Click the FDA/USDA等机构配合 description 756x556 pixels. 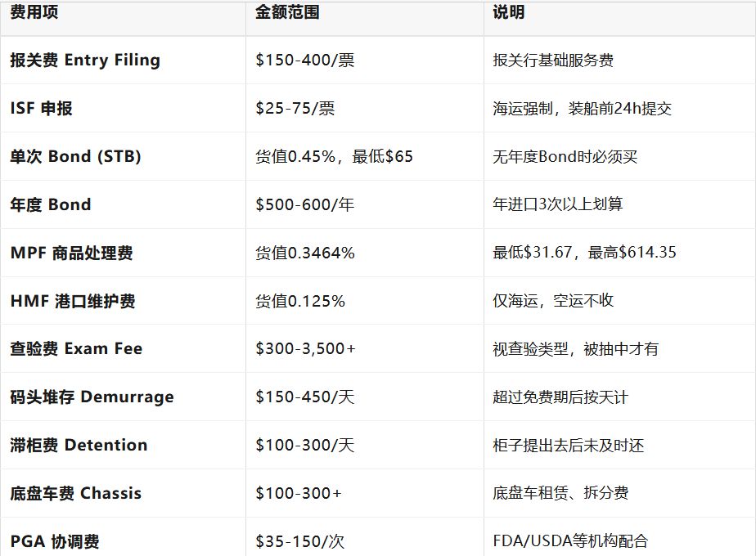click(x=570, y=541)
